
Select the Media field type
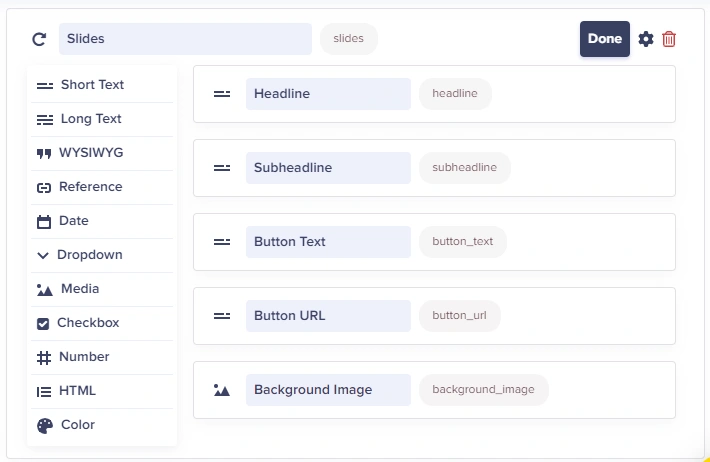coord(102,289)
